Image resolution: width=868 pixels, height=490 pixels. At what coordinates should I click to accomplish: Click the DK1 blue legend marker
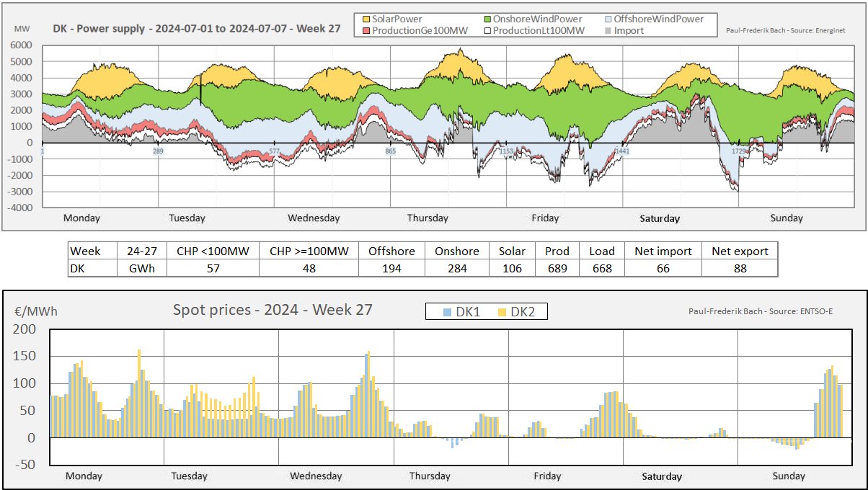pyautogui.click(x=448, y=311)
